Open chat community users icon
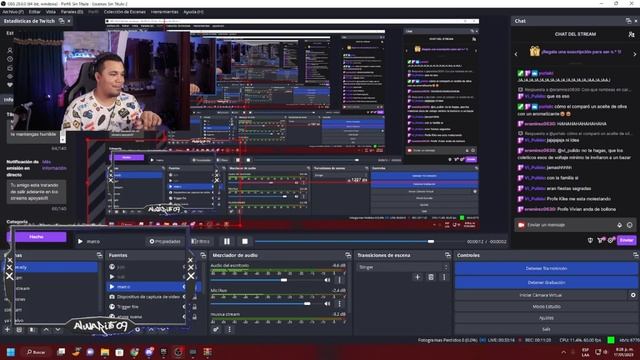 [x=631, y=35]
